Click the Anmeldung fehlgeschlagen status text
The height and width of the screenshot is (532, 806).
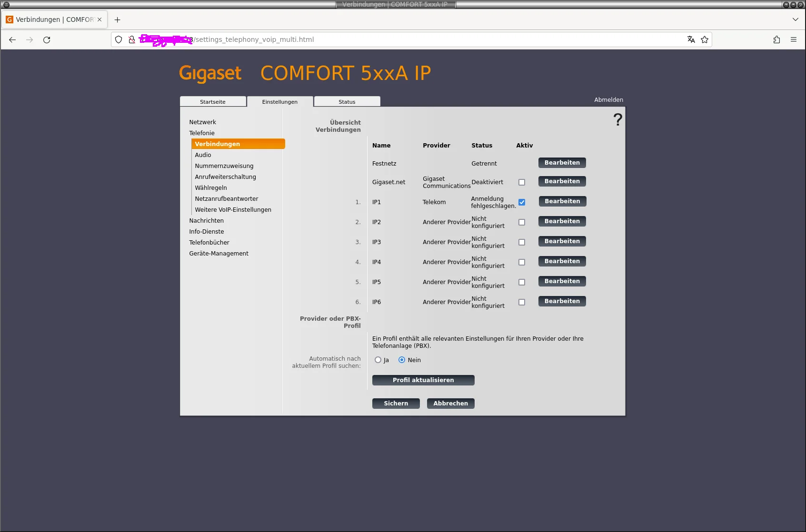tap(494, 202)
